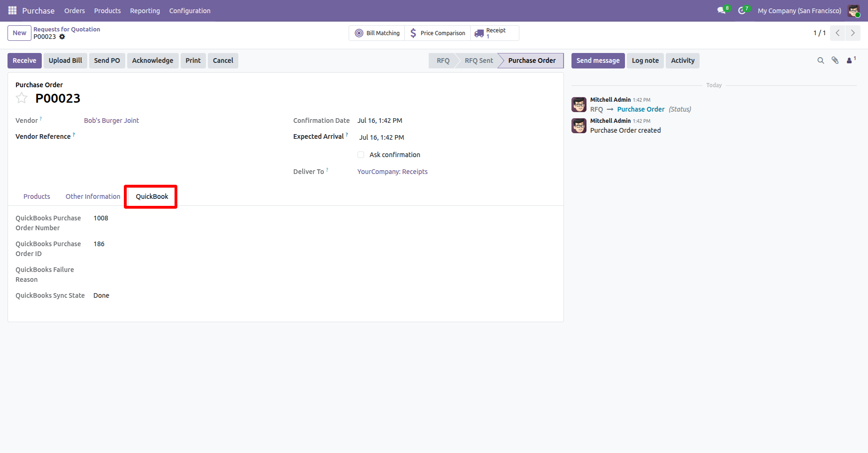Go to the next record arrow
The height and width of the screenshot is (453, 868).
coord(853,33)
